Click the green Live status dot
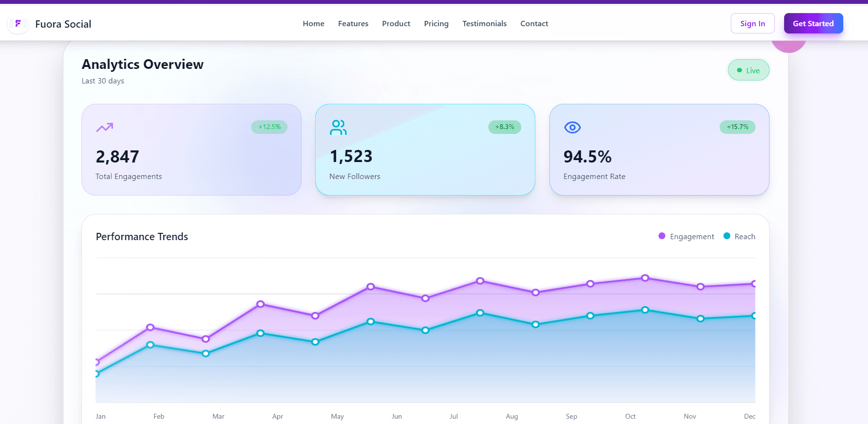Screen dimensions: 868x424 739,70
